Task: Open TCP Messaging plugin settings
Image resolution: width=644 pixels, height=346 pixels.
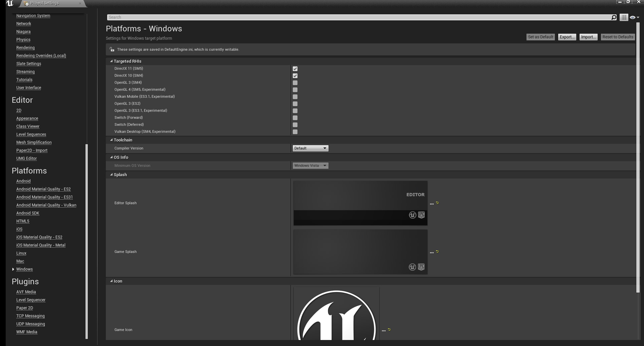Action: click(30, 316)
